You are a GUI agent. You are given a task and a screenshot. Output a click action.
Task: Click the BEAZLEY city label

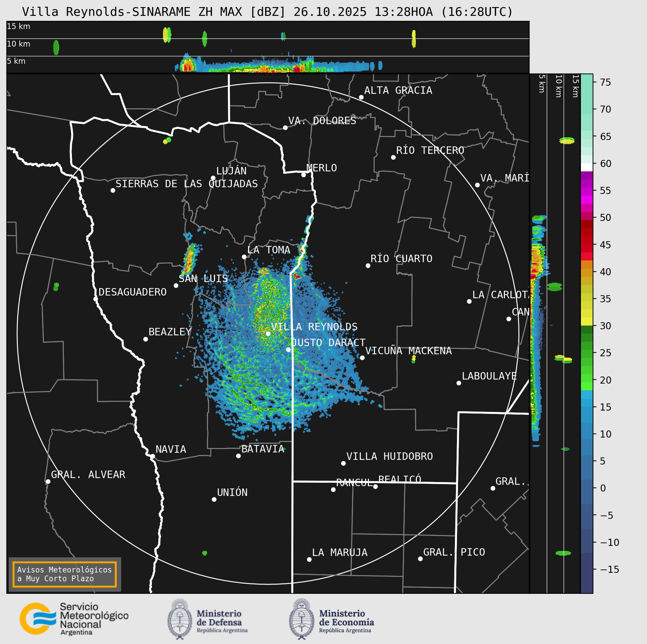coord(170,332)
